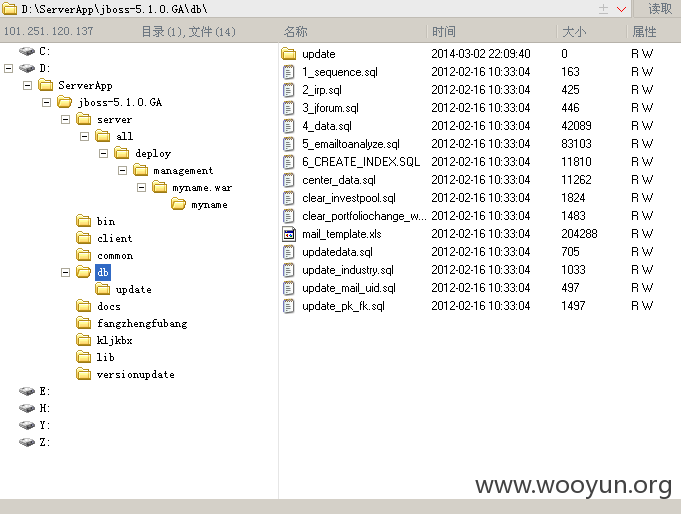
Task: Select 5_emailtoanalyze.sql file name
Action: [351, 144]
